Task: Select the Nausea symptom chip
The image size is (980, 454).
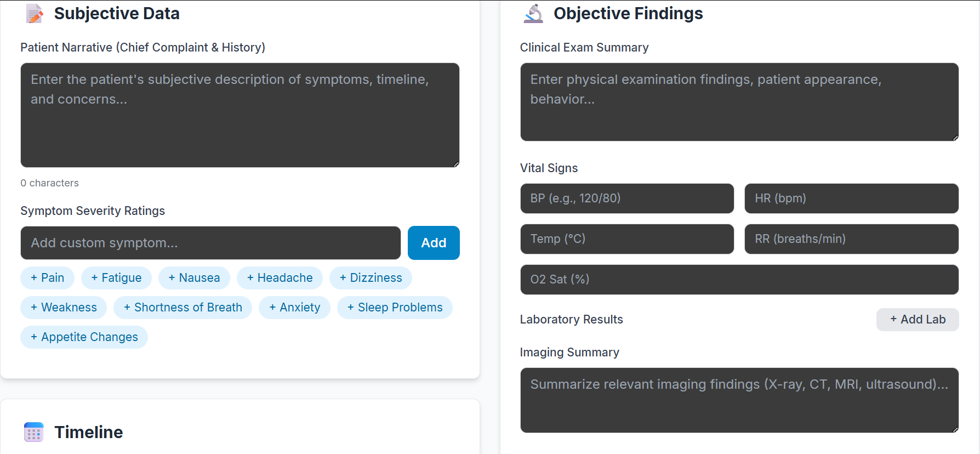Action: 194,278
